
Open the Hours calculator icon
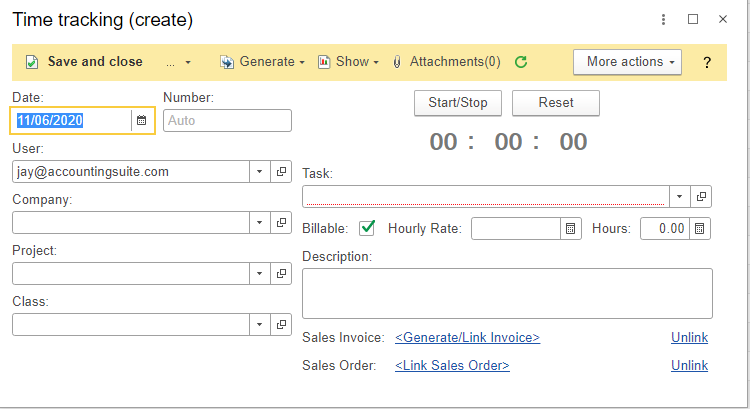tap(701, 229)
